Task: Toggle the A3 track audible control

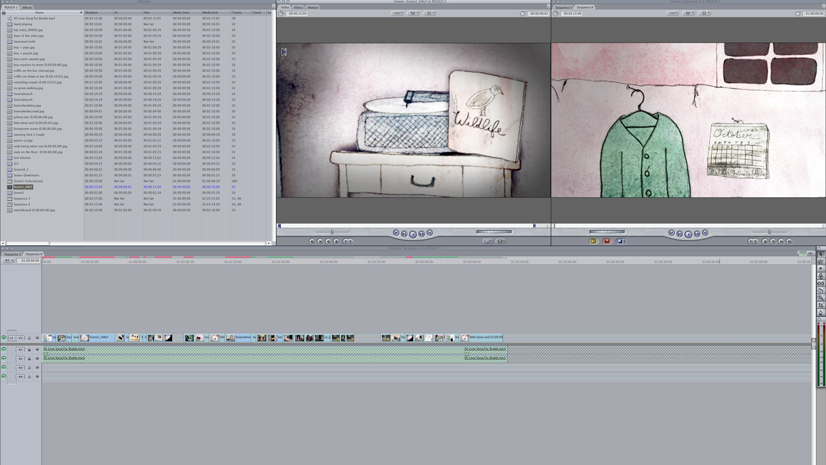Action: coord(4,368)
